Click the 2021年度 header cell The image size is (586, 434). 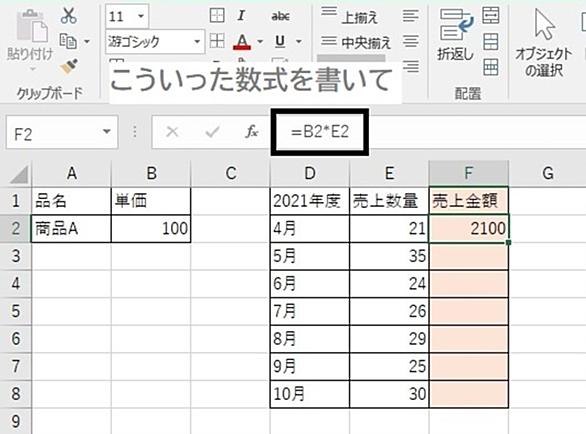pyautogui.click(x=310, y=201)
